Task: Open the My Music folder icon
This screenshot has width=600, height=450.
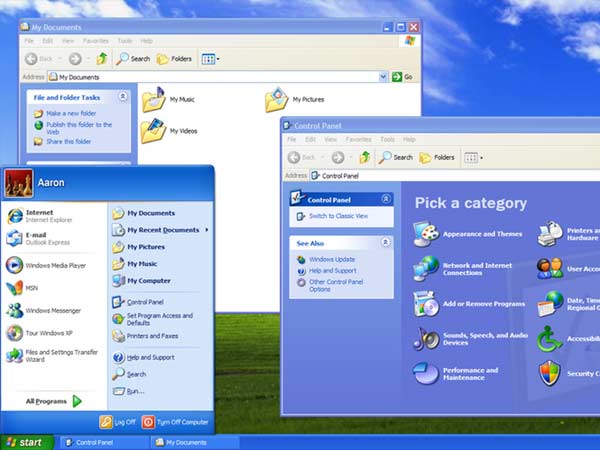Action: [153, 99]
